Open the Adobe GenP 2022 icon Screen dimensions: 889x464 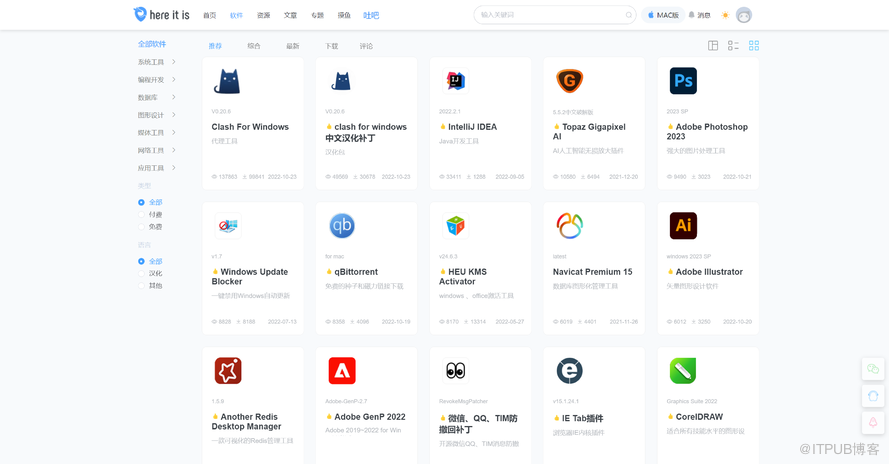[342, 371]
